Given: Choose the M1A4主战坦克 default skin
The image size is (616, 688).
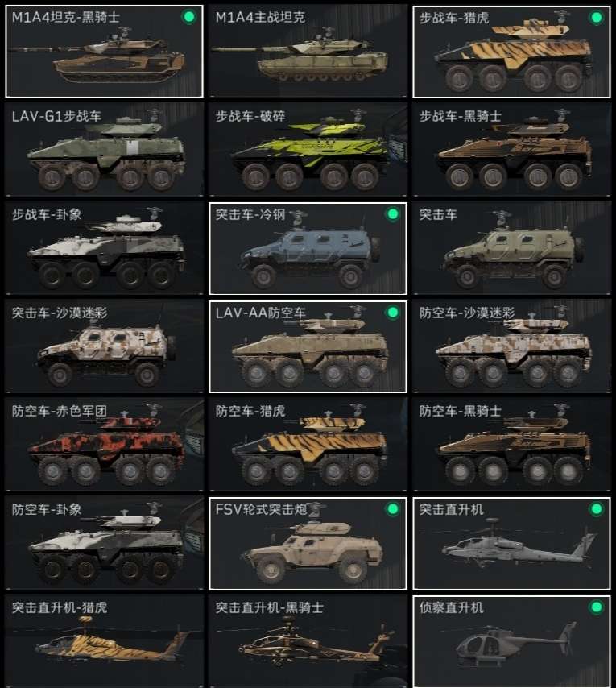Looking at the screenshot, I should 308,52.
